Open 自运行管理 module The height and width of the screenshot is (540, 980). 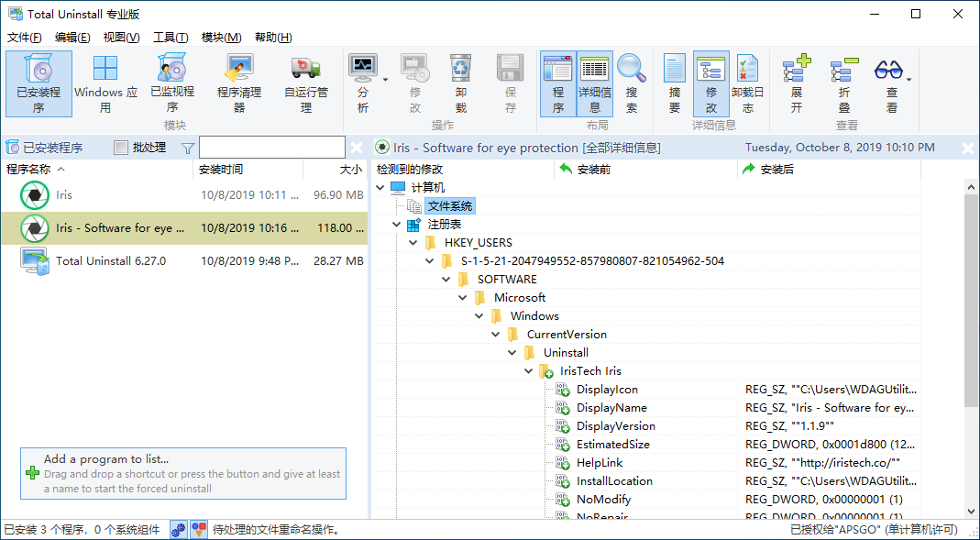coord(306,83)
